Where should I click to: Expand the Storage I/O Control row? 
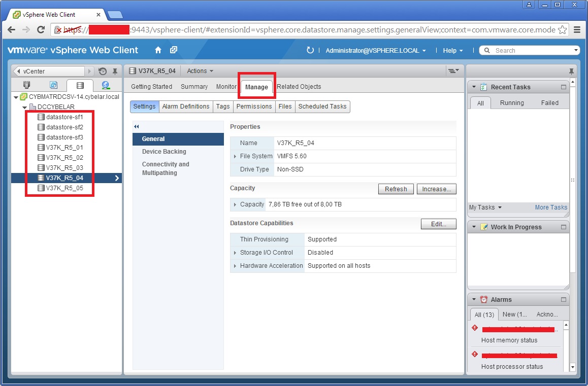[235, 253]
